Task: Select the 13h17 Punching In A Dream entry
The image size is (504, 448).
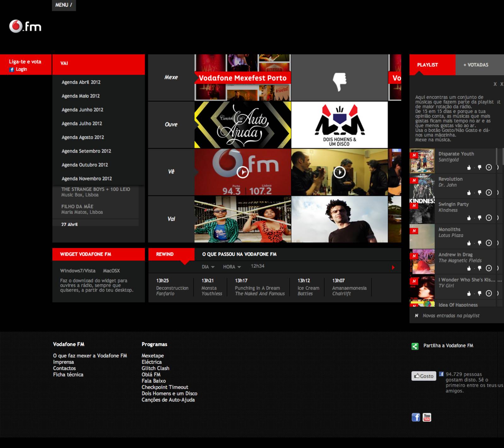Action: coord(260,287)
